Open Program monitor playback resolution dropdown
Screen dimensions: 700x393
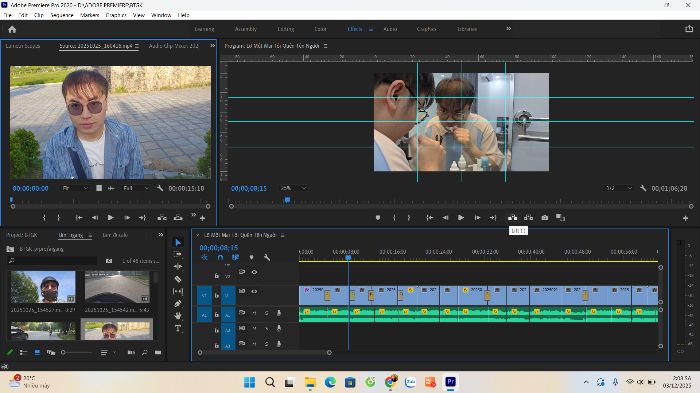point(619,188)
